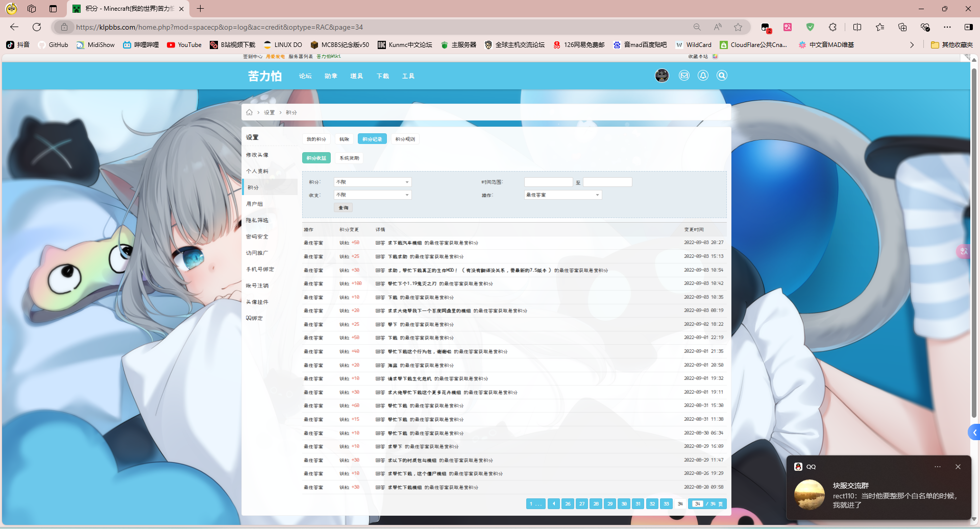This screenshot has height=529, width=980.
Task: Go to forum home via breadcrumb house icon
Action: click(249, 112)
